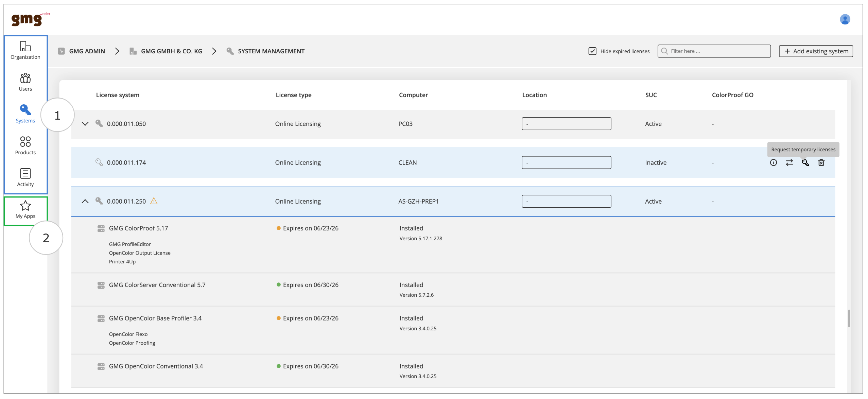868x399 pixels.
Task: Click Version 5.17.1.278 text
Action: (421, 239)
